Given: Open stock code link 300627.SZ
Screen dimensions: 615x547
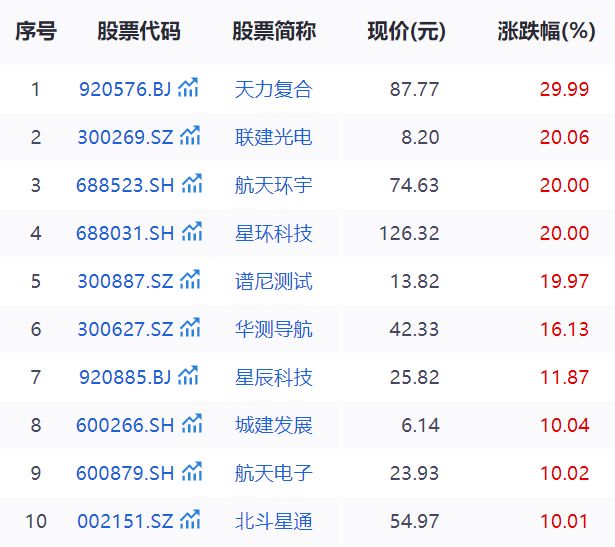Looking at the screenshot, I should pos(125,329).
